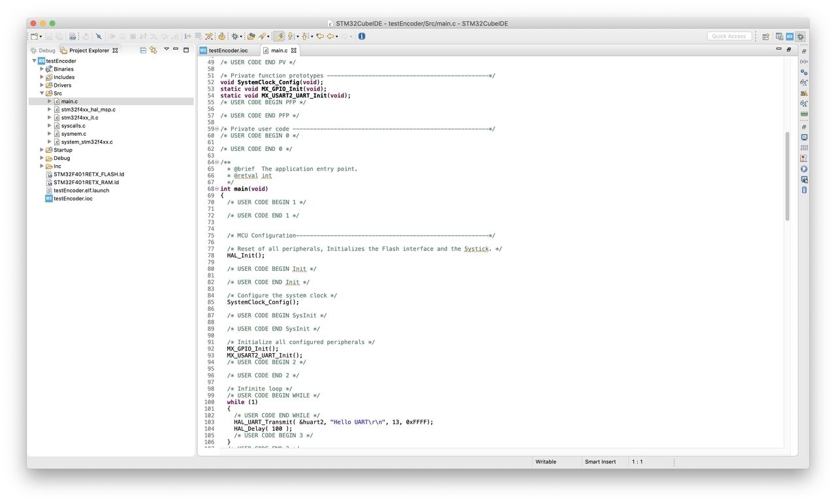Expand the Startup folder
The width and height of the screenshot is (836, 504).
pos(42,150)
